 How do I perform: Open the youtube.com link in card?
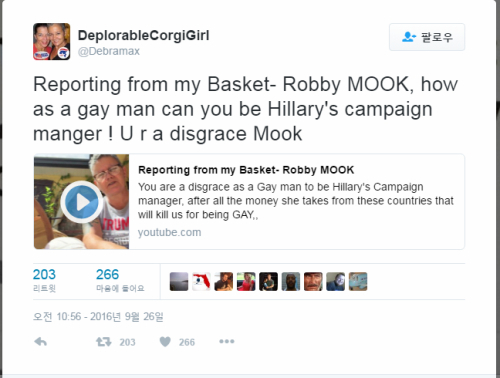click(x=169, y=232)
